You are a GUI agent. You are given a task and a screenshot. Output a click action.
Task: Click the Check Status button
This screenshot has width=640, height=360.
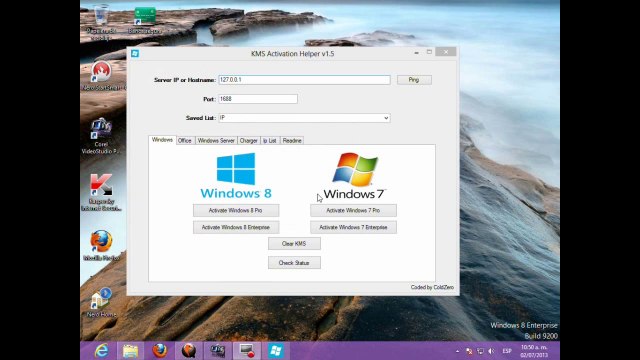(294, 263)
